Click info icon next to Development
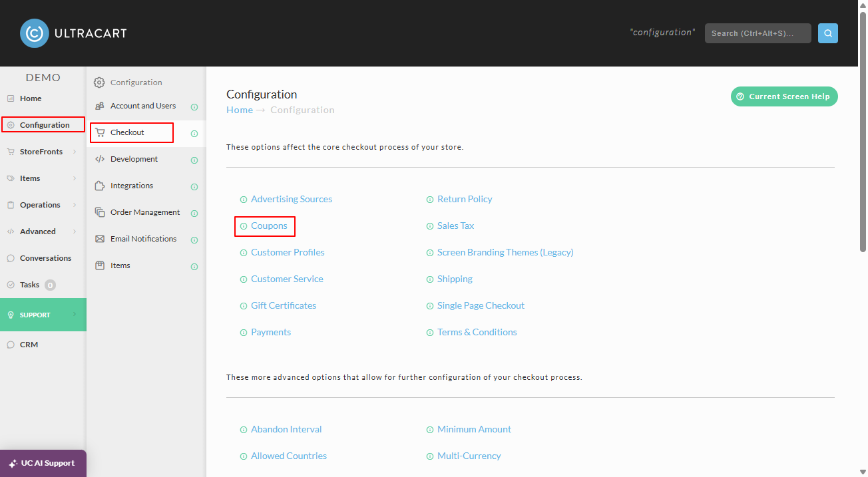868x477 pixels. [194, 160]
